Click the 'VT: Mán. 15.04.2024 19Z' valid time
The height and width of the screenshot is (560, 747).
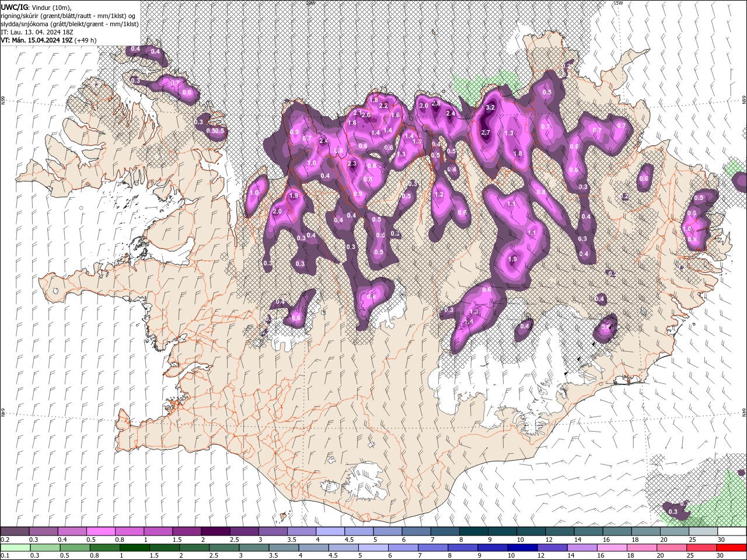[x=36, y=40]
